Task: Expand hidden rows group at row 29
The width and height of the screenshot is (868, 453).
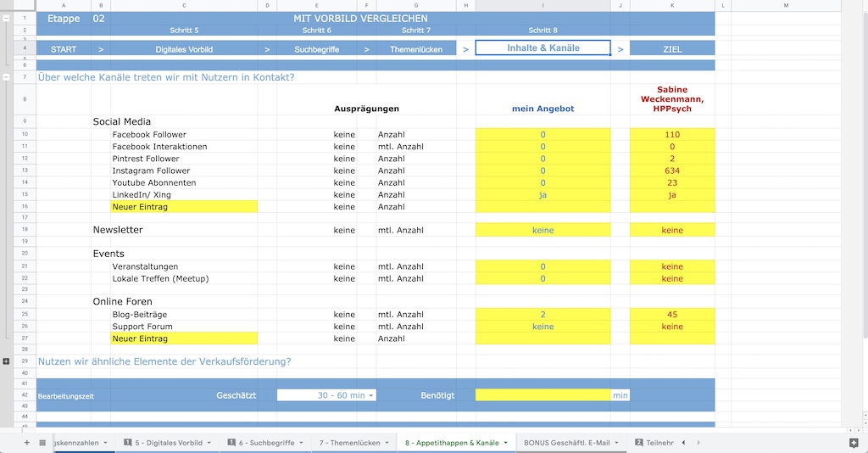Action: click(6, 361)
